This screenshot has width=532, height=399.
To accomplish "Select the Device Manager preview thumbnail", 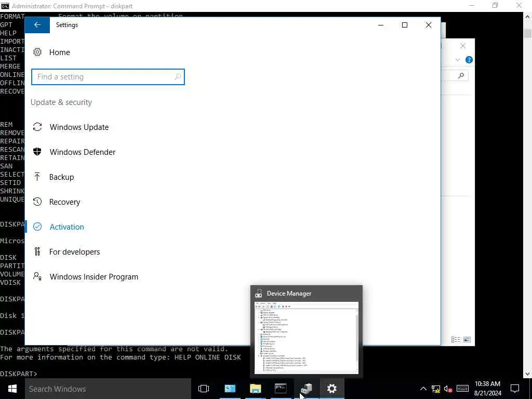I will click(307, 338).
